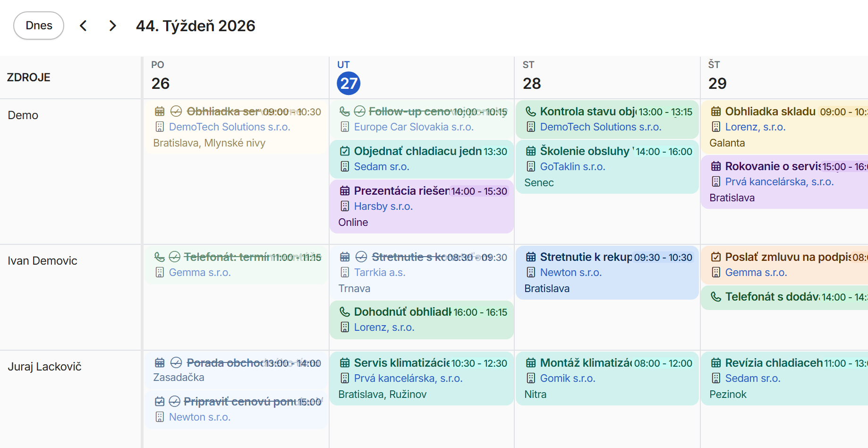The image size is (868, 448).
Task: Click calendar icon on Stretnutie k rekuperácii
Action: (531, 257)
